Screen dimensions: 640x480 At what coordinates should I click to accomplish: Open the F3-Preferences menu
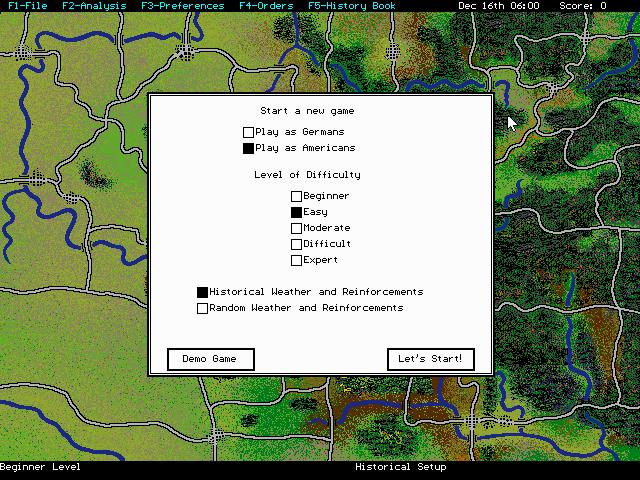pos(182,6)
